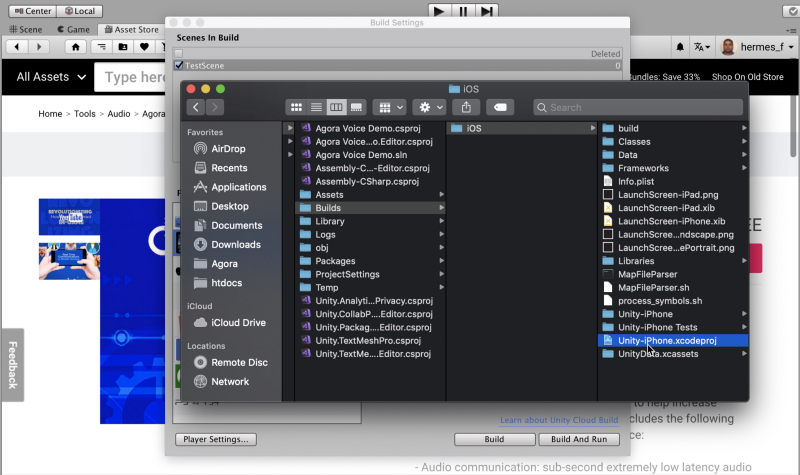Switch Finder to list view

coord(316,107)
